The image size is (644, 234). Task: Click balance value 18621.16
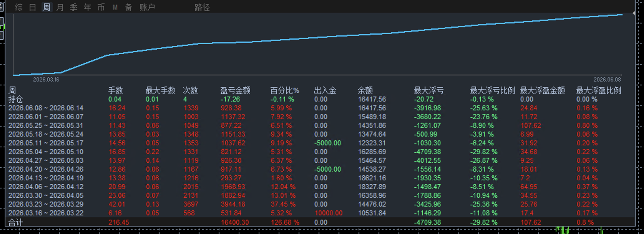[372, 178]
